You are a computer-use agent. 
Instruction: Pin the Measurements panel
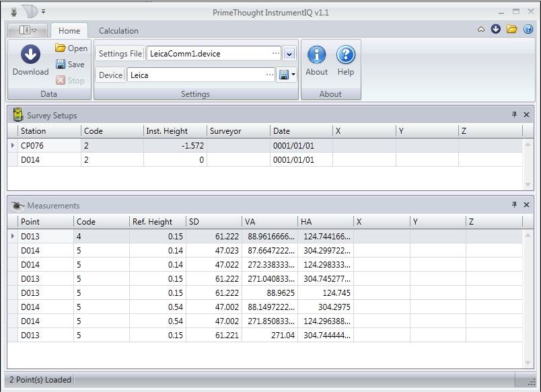pyautogui.click(x=515, y=205)
